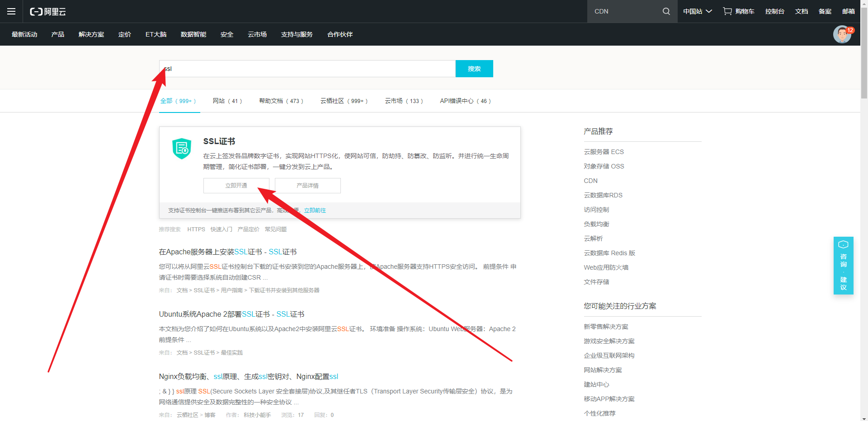
Task: Go to 控制台 console
Action: click(x=775, y=11)
